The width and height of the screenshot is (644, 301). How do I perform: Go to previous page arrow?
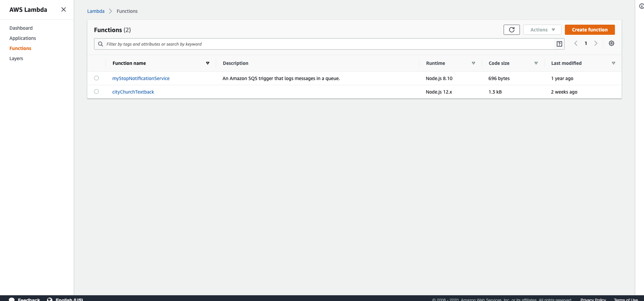pyautogui.click(x=576, y=43)
